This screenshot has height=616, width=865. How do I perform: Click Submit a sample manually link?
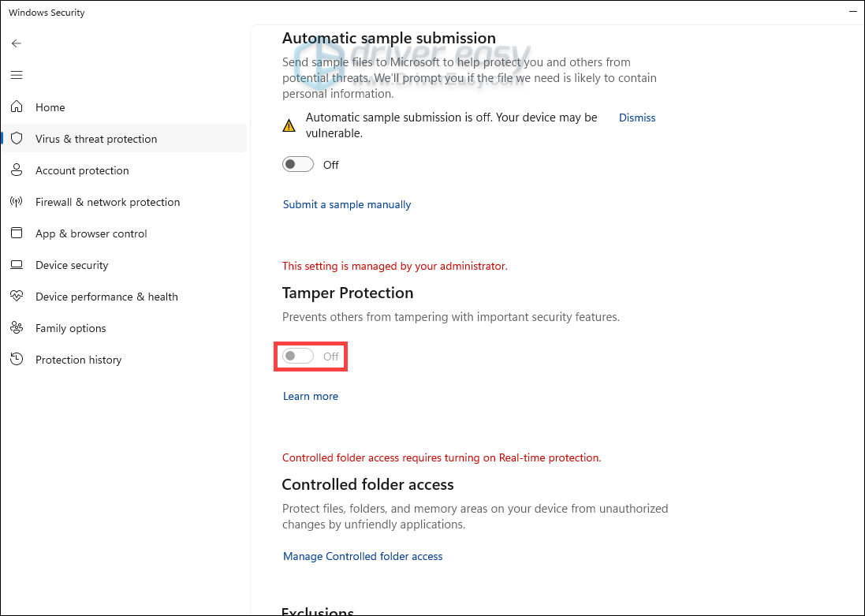(x=347, y=204)
